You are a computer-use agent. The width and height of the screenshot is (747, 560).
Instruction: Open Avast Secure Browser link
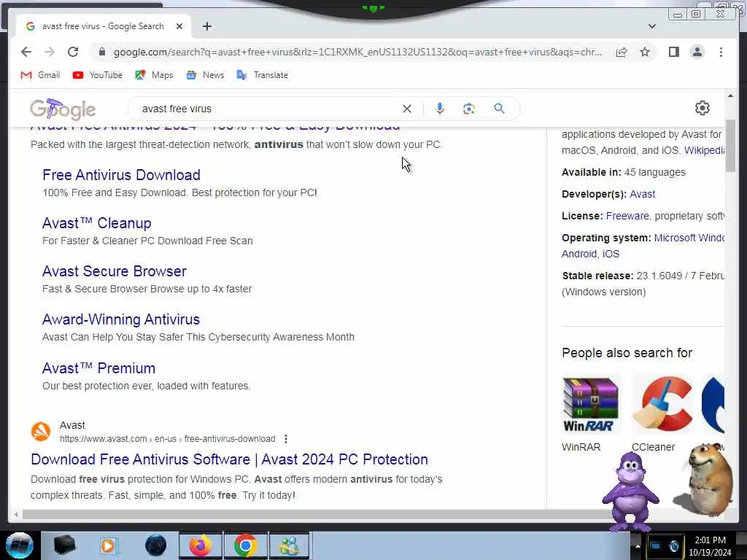tap(115, 271)
